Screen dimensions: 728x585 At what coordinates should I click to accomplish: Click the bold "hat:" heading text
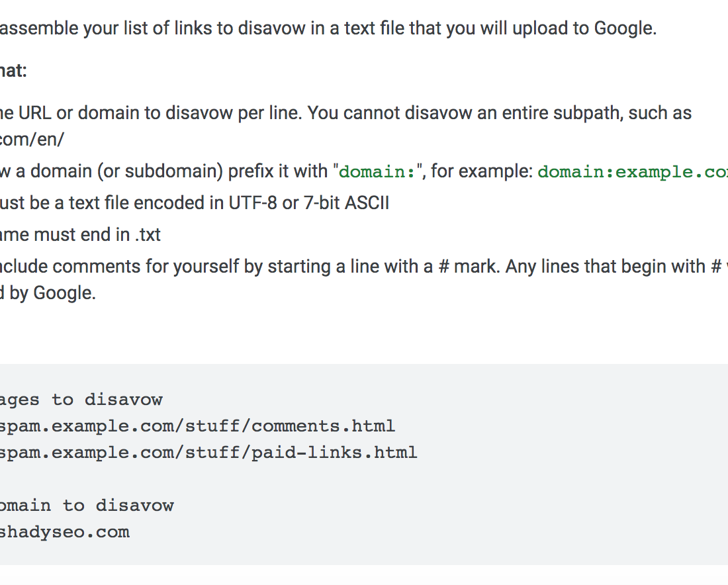coord(13,71)
